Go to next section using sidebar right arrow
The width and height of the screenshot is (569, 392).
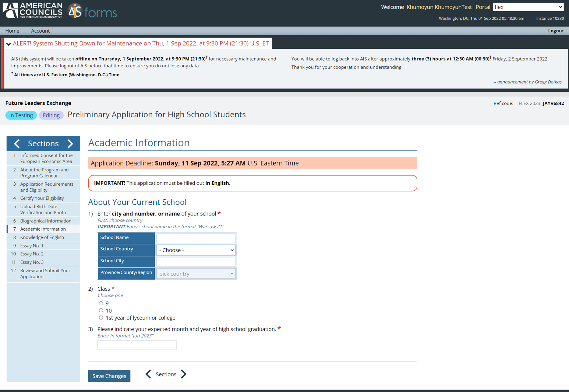pyautogui.click(x=70, y=143)
